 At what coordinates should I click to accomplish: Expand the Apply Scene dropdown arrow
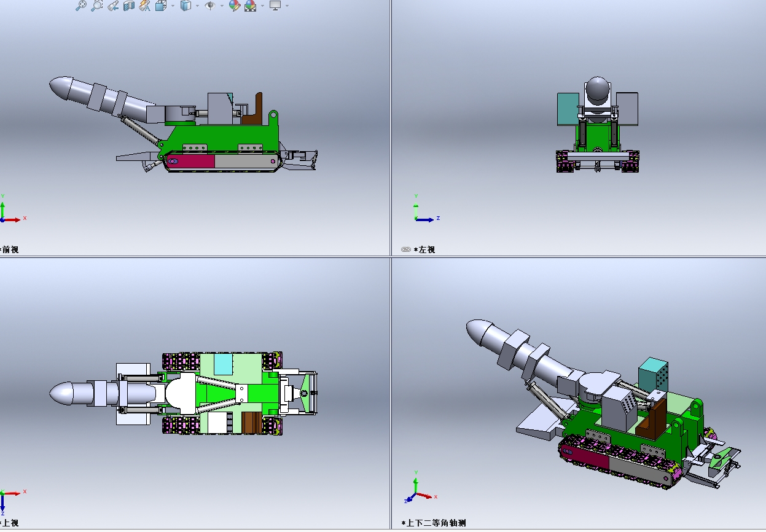click(262, 6)
